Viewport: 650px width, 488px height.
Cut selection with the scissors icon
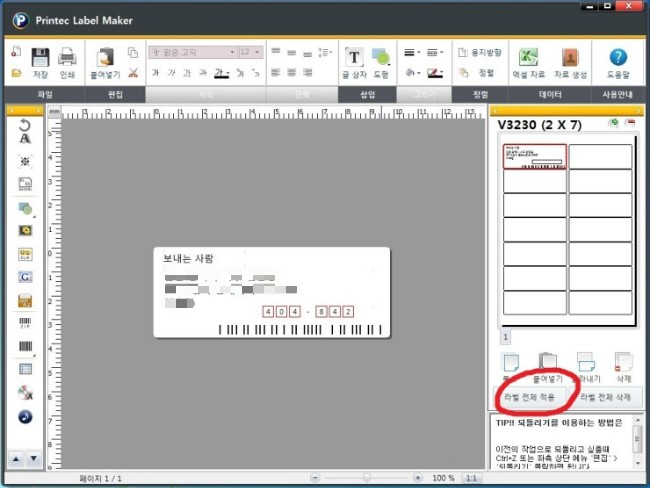133,73
